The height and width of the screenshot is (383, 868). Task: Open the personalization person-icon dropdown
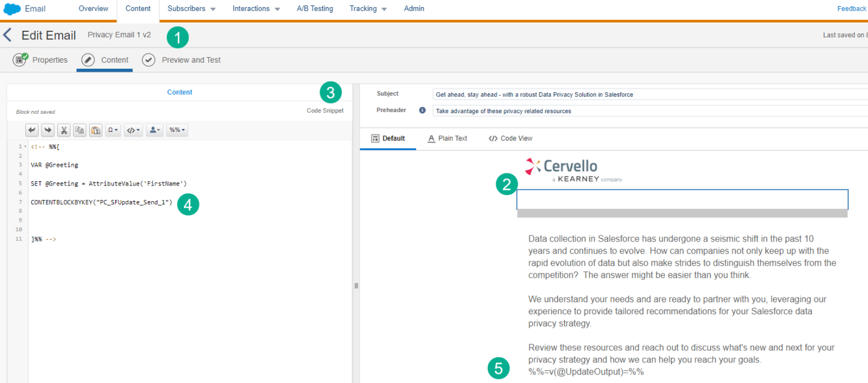click(x=154, y=130)
